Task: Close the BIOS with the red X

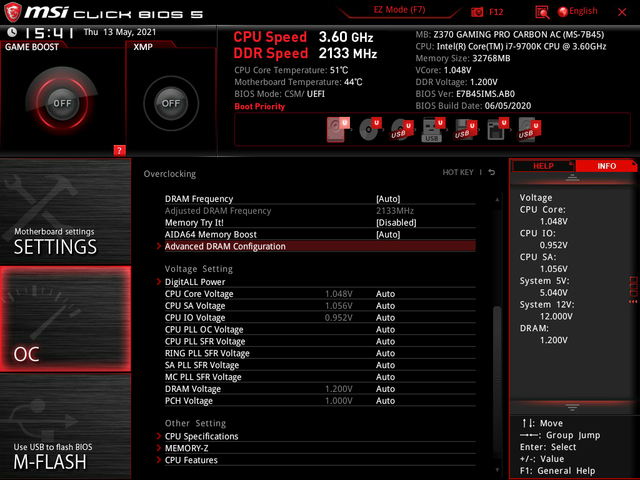Action: [622, 12]
